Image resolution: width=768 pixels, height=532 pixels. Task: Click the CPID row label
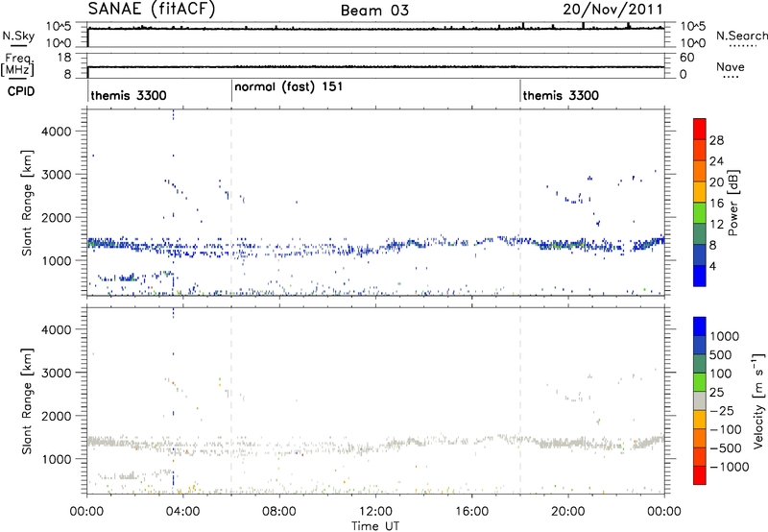21,91
